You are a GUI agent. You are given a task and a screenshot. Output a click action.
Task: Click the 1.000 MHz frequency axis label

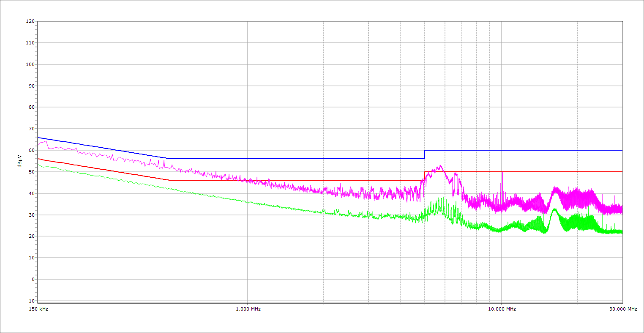pyautogui.click(x=248, y=309)
